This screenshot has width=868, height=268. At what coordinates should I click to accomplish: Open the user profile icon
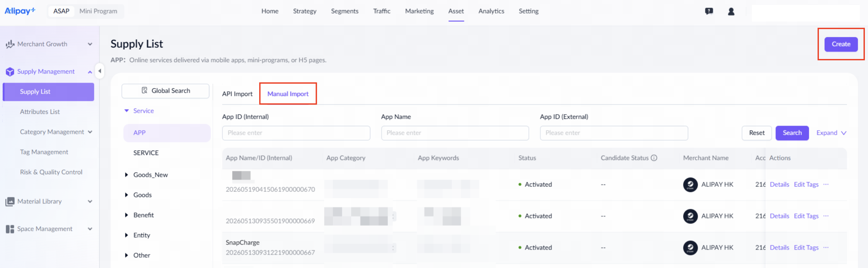click(x=731, y=12)
